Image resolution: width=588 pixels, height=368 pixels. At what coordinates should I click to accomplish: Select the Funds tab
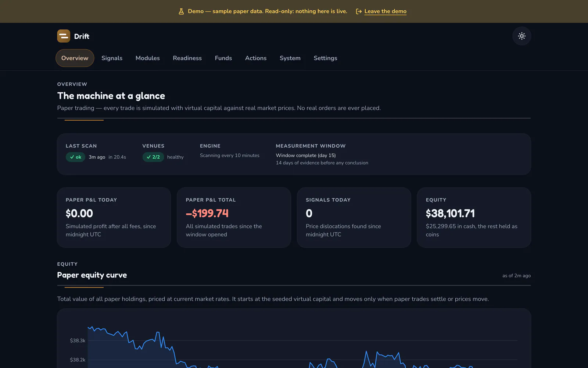tap(223, 58)
